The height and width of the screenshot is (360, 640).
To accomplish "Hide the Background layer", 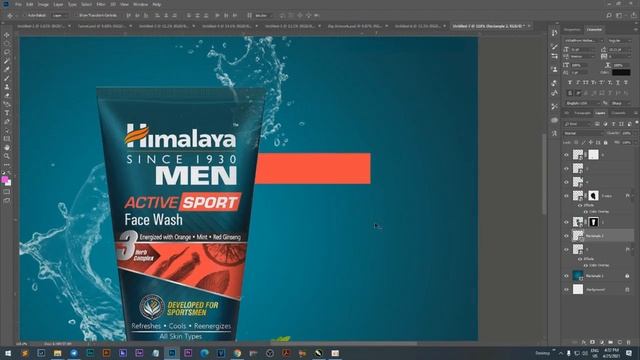I will coord(566,290).
